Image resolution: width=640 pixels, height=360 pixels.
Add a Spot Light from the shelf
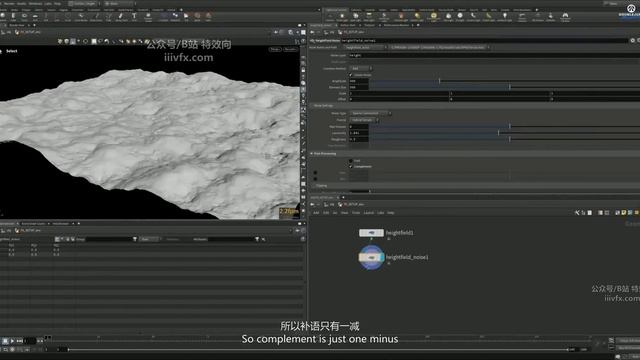pos(356,16)
